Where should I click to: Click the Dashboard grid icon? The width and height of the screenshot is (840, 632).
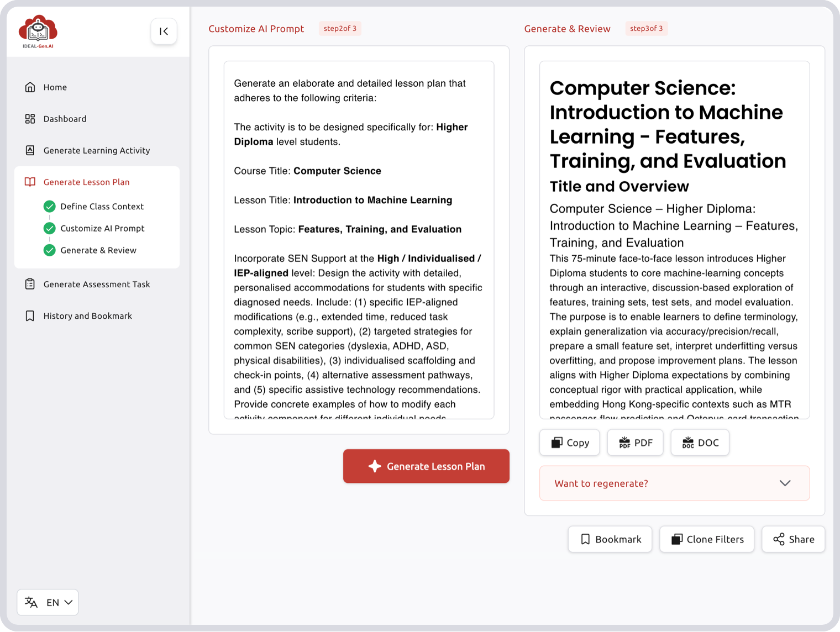pyautogui.click(x=30, y=119)
